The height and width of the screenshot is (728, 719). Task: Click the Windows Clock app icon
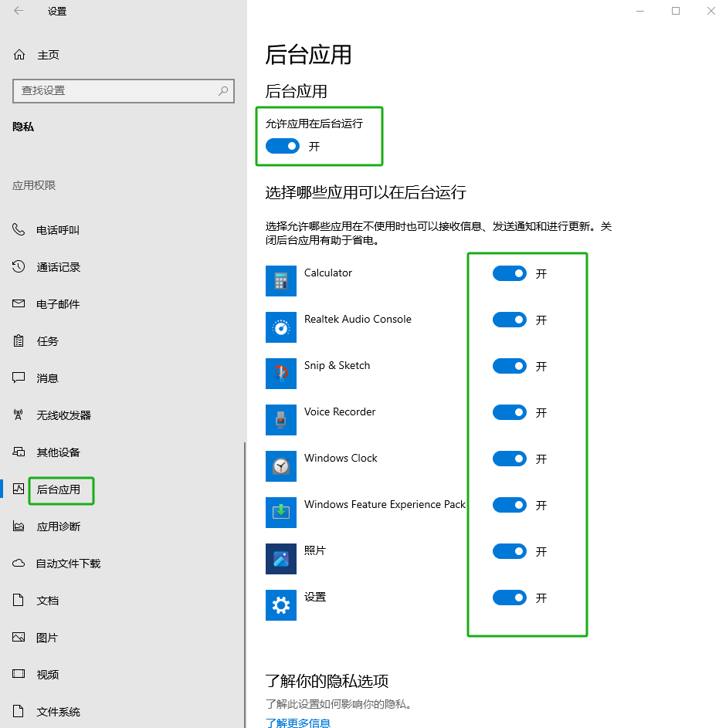point(281,466)
